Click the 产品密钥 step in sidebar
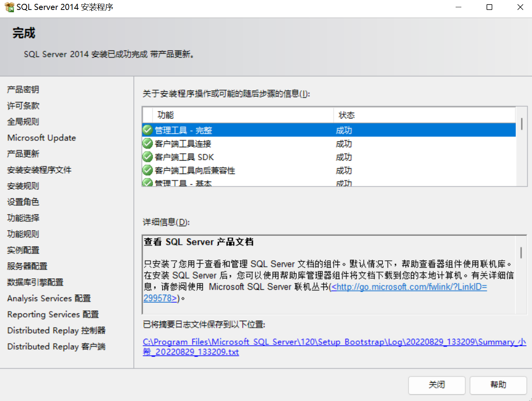The image size is (532, 401). [x=23, y=89]
